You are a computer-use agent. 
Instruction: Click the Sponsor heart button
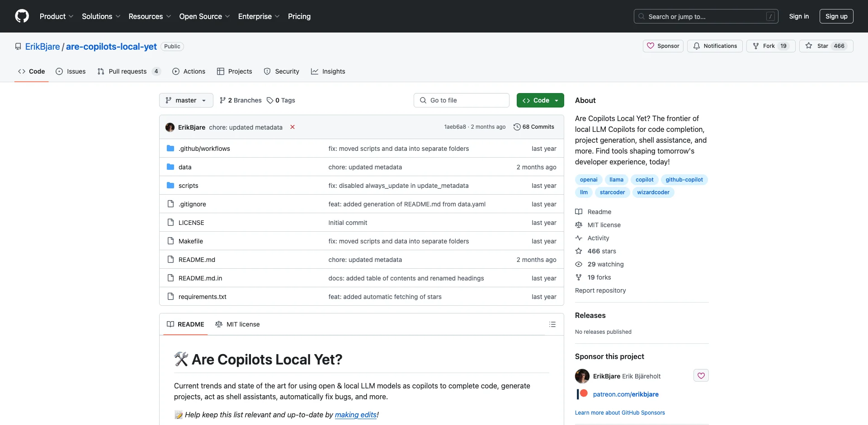coord(663,46)
